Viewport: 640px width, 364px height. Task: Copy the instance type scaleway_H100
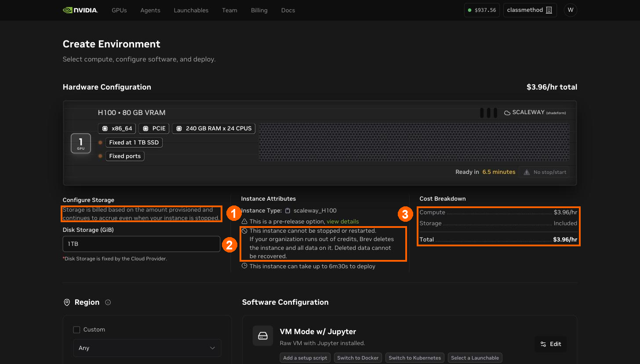[288, 211]
